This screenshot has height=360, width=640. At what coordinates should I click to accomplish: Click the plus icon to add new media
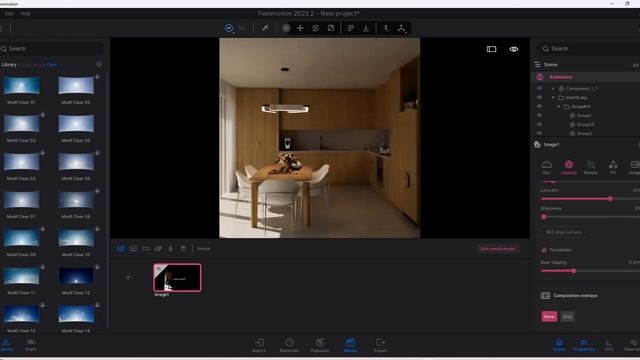[x=128, y=277]
